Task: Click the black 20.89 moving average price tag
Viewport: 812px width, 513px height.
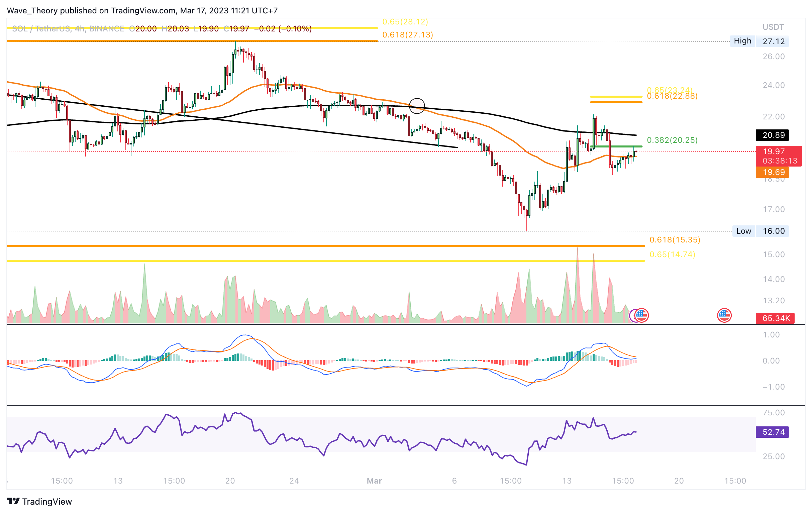Action: 773,135
